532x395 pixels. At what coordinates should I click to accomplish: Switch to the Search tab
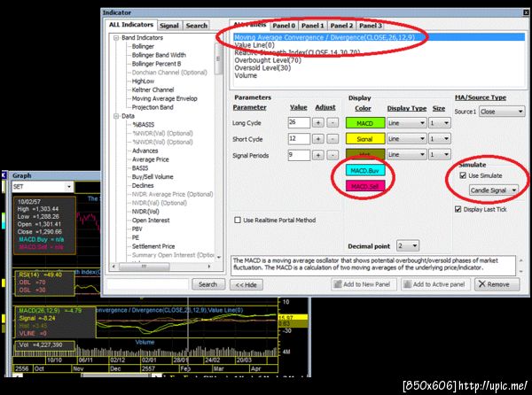(197, 26)
